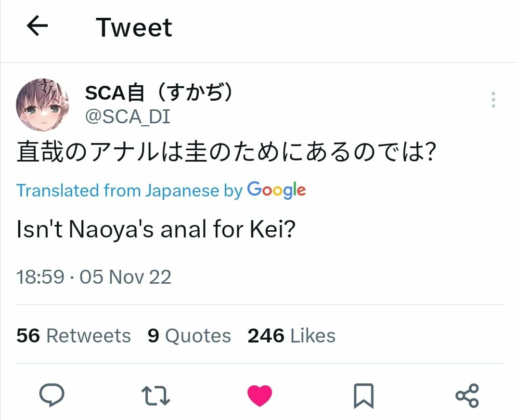Click the @SCA_DI handle

[x=128, y=117]
